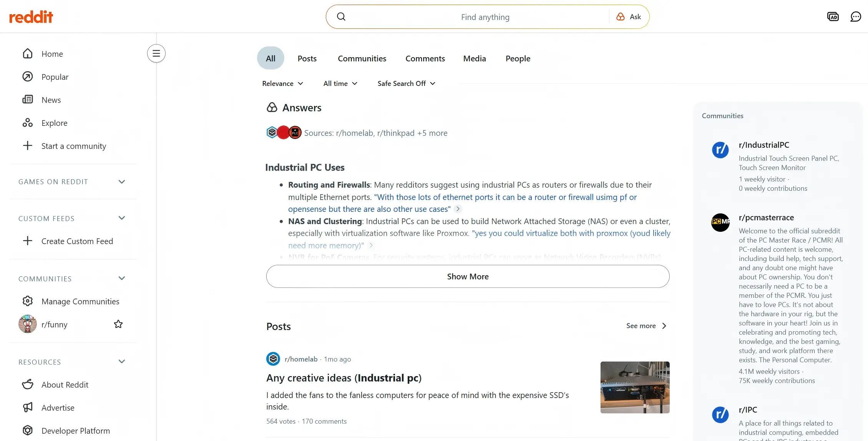Click the 170 comments count

click(x=324, y=421)
